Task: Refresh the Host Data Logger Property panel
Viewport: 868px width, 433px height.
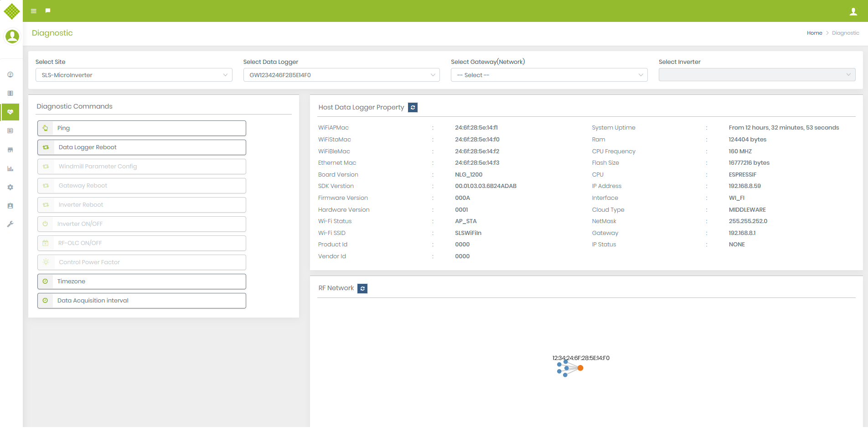Action: pos(413,107)
